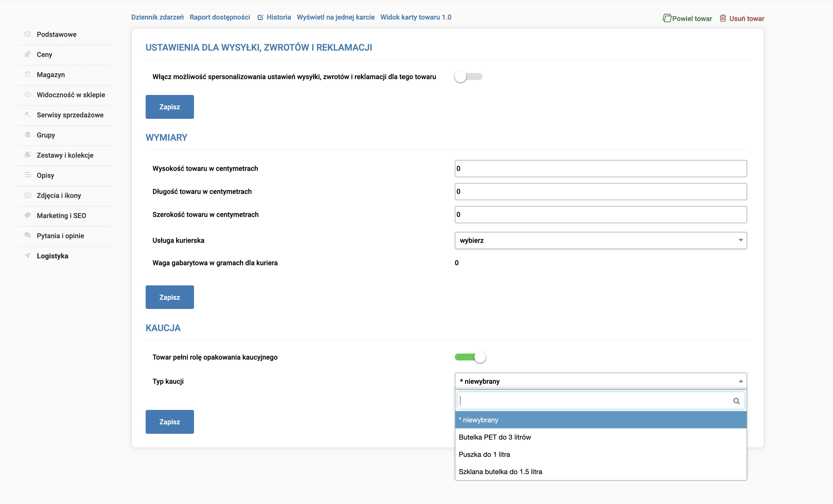Screen dimensions: 833x504
Task: Click the duplicate icon next to Powiel towar
Action: coord(667,18)
